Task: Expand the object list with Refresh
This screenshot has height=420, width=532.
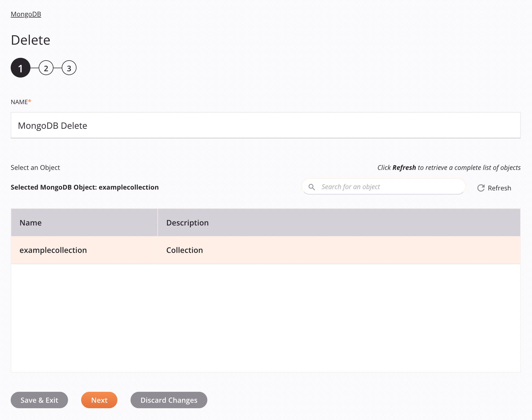Action: [494, 188]
